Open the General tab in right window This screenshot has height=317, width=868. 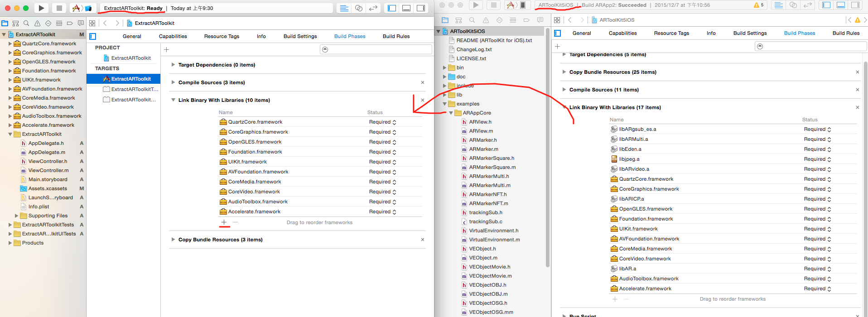pos(581,33)
